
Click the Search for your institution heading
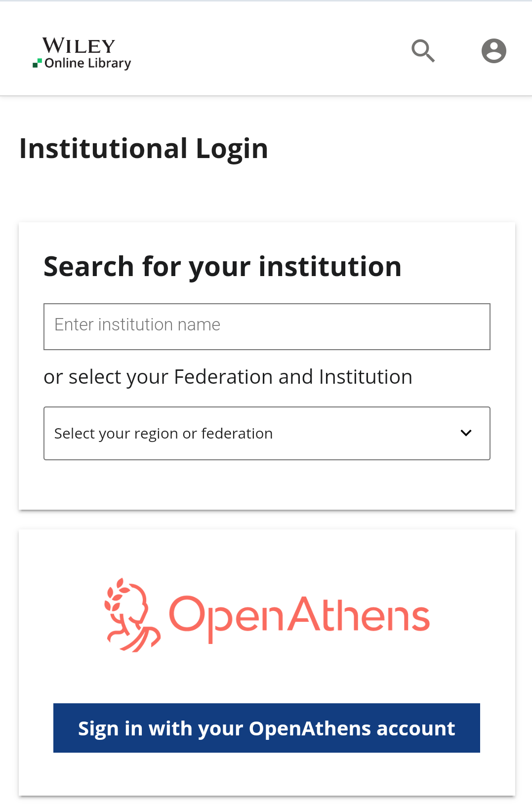click(x=222, y=267)
